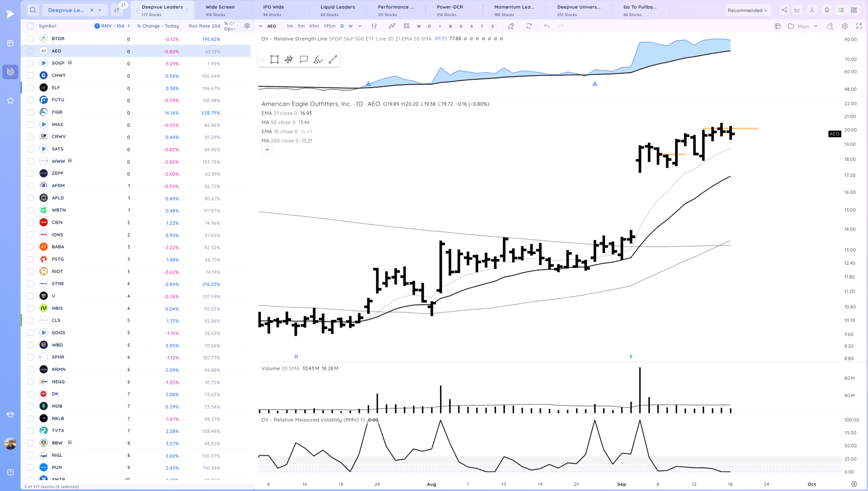
Task: Switch to the list-with-grid view icon
Action: (x=854, y=10)
